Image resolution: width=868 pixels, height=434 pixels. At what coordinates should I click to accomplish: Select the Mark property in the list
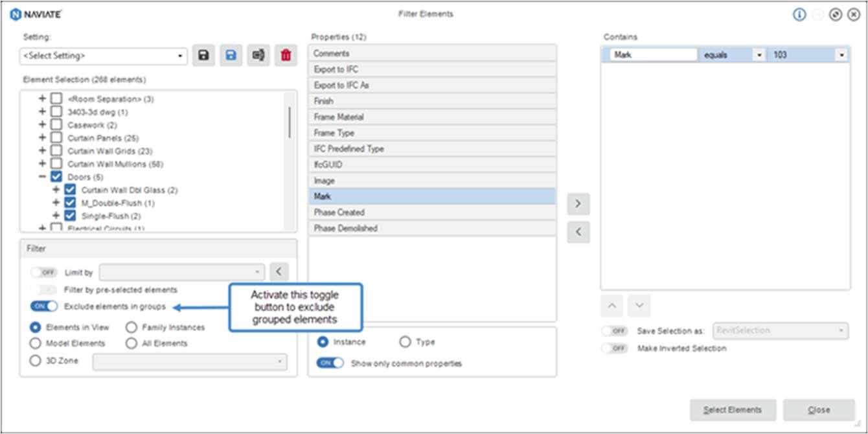pos(432,196)
